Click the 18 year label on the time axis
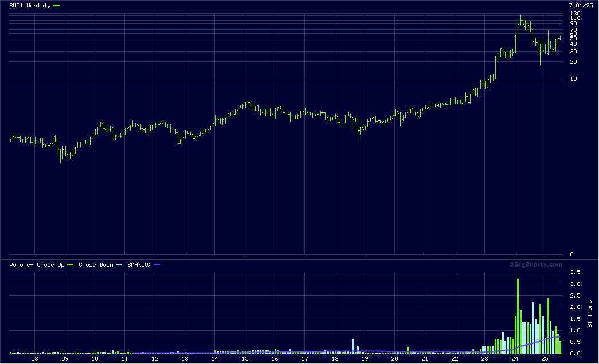The height and width of the screenshot is (364, 599). [335, 359]
